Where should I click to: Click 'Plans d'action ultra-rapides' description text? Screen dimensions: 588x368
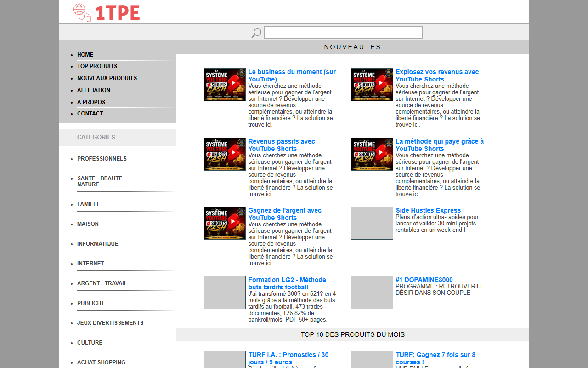click(x=437, y=223)
